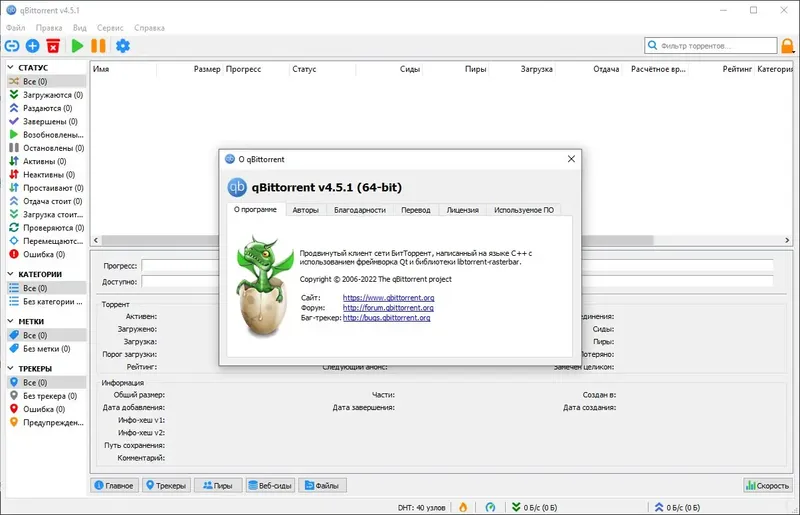This screenshot has width=800, height=515.
Task: Close the О qBittorrent dialog
Action: [571, 159]
